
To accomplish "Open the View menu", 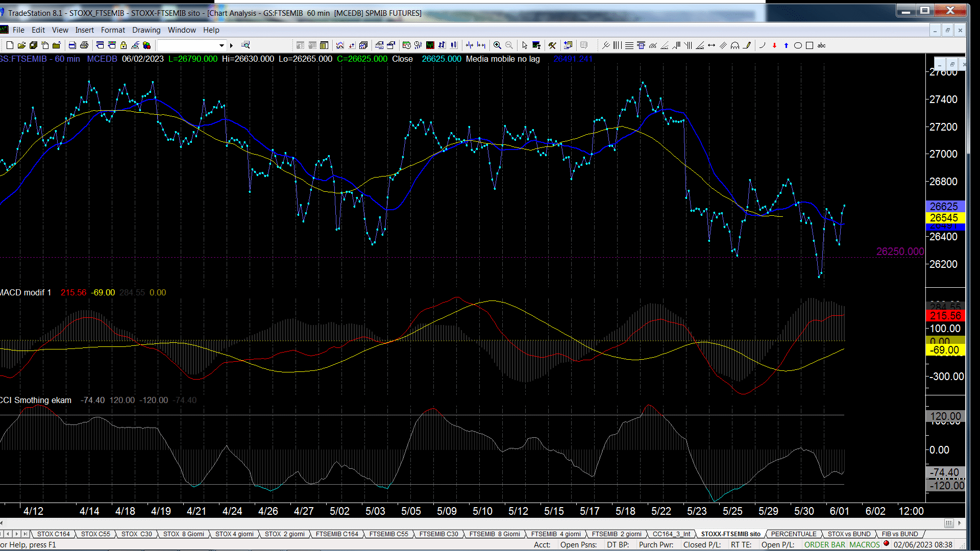I will pos(60,30).
